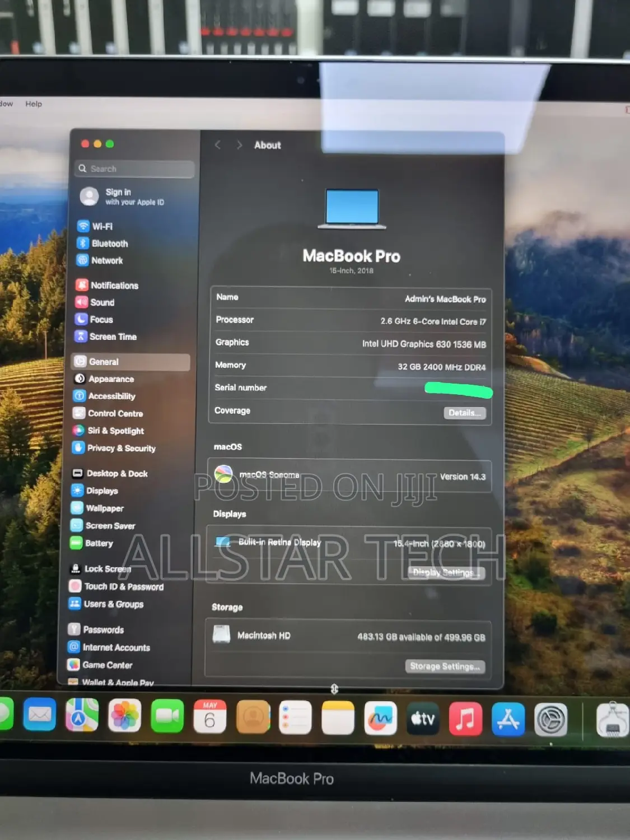Open System Settings from the Dock
Viewport: 630px width, 840px height.
pyautogui.click(x=551, y=720)
